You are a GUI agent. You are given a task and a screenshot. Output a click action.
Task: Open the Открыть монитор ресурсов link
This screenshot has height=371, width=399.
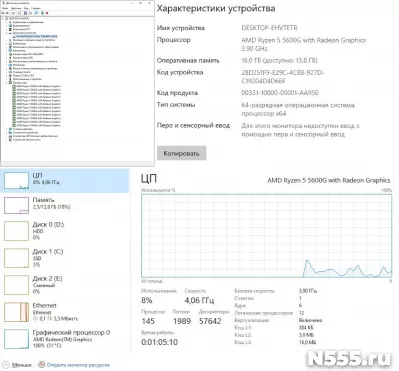click(78, 365)
